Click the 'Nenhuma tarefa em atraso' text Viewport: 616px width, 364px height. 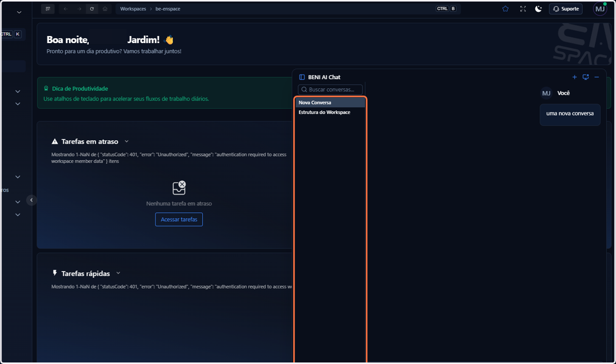[179, 203]
